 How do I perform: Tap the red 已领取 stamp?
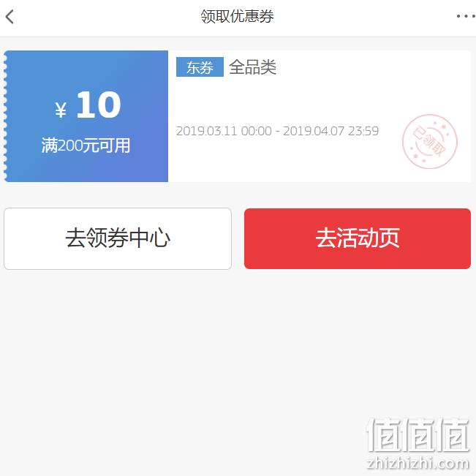click(x=430, y=141)
